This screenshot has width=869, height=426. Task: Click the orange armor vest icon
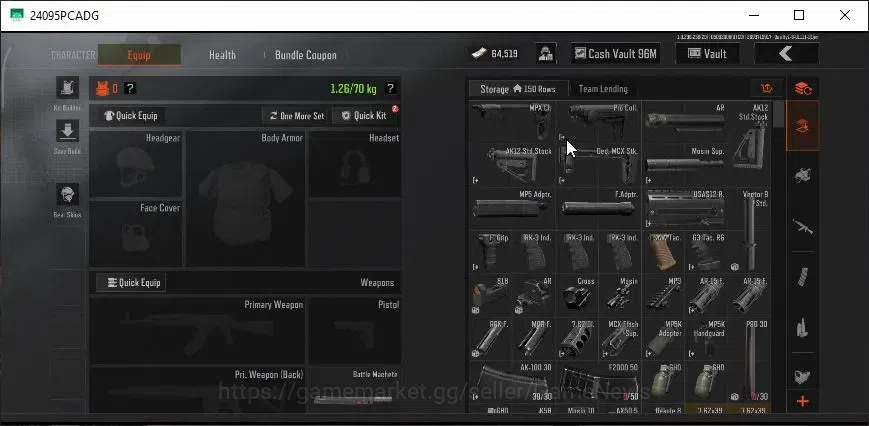click(x=103, y=88)
